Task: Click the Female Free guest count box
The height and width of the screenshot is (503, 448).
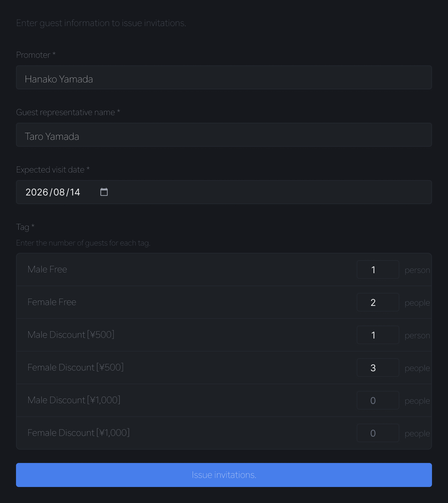Action: (378, 302)
